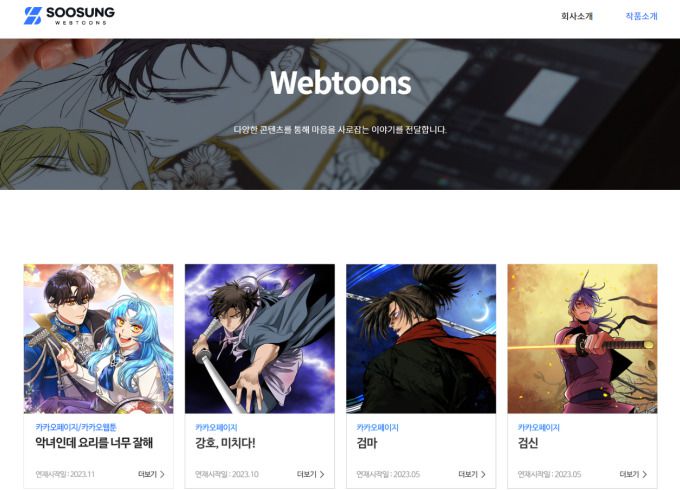
Task: Open the 회사소개 menu item
Action: [576, 16]
